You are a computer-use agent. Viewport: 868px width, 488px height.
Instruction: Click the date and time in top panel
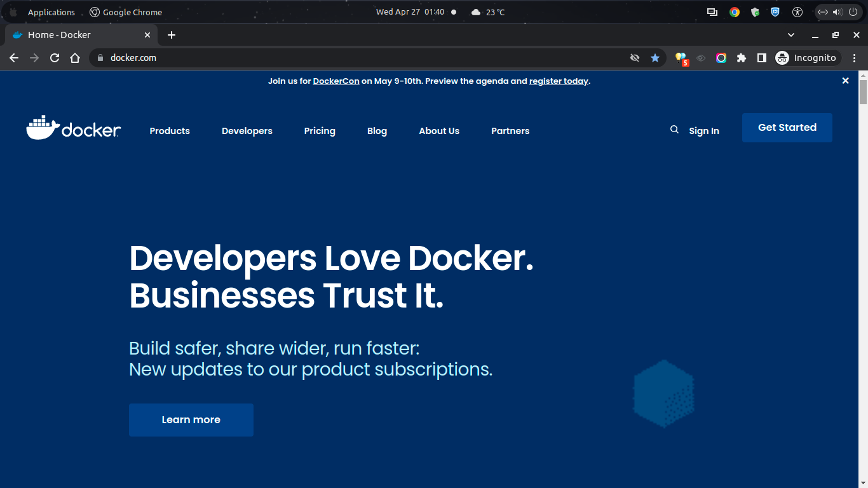(410, 12)
